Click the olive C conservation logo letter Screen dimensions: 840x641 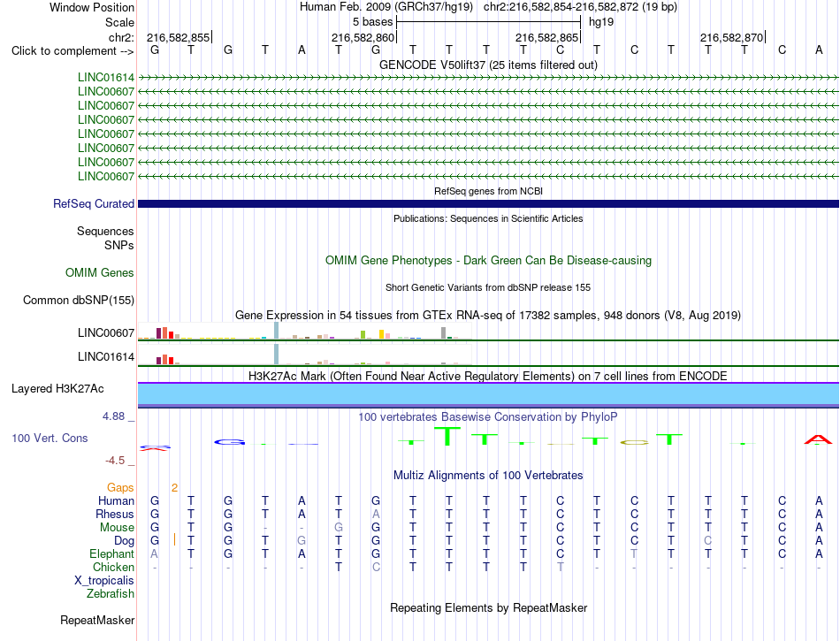(634, 442)
